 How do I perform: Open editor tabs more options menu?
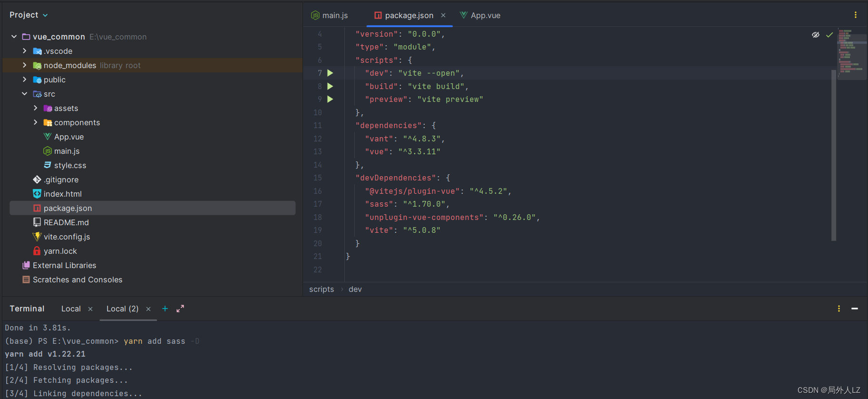[856, 15]
